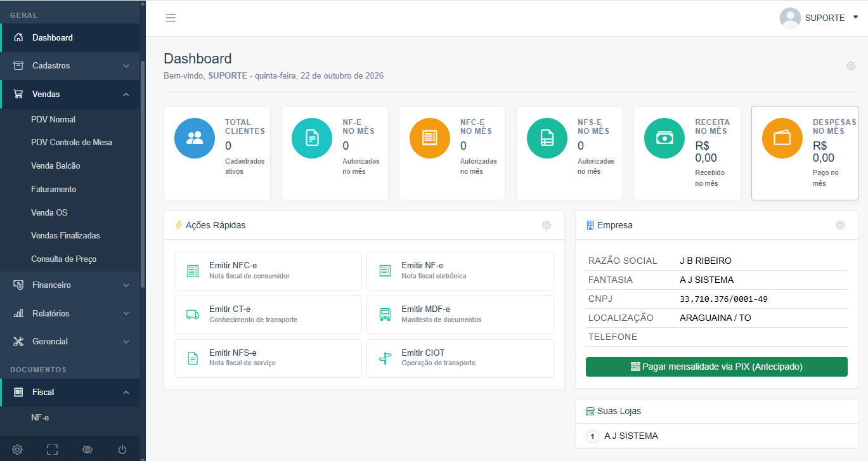This screenshot has height=461, width=868.
Task: Open dashboard settings gear beside title
Action: (851, 66)
